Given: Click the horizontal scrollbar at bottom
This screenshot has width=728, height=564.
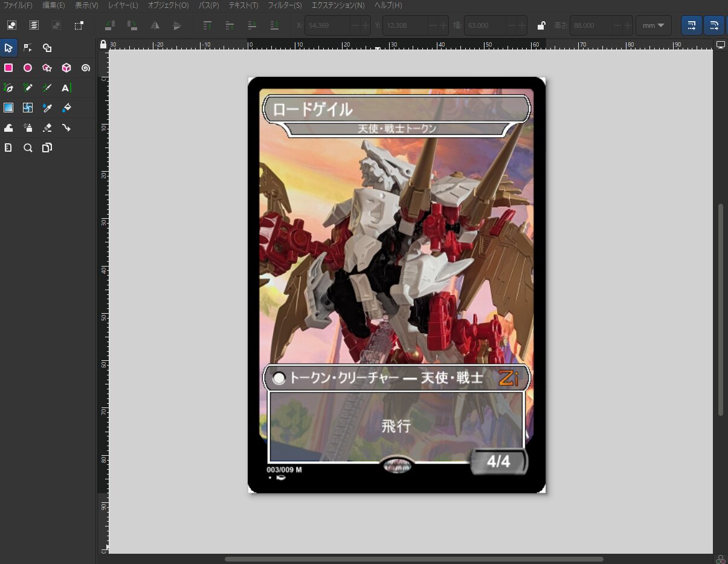Looking at the screenshot, I should 414,559.
